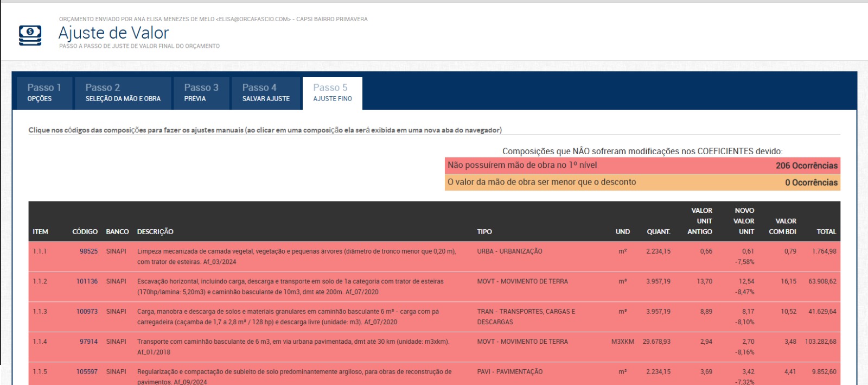
Task: Click 'O valor da mão de obra ser menor' row
Action: [642, 182]
